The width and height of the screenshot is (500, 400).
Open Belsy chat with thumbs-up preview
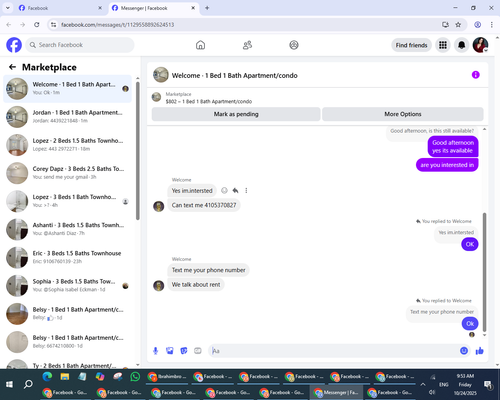point(67,314)
